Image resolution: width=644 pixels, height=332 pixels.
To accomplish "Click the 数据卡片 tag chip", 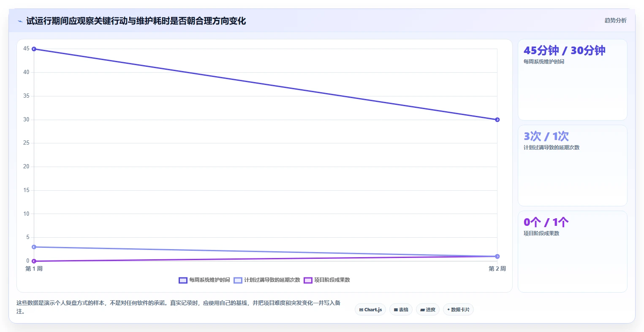I will (458, 310).
